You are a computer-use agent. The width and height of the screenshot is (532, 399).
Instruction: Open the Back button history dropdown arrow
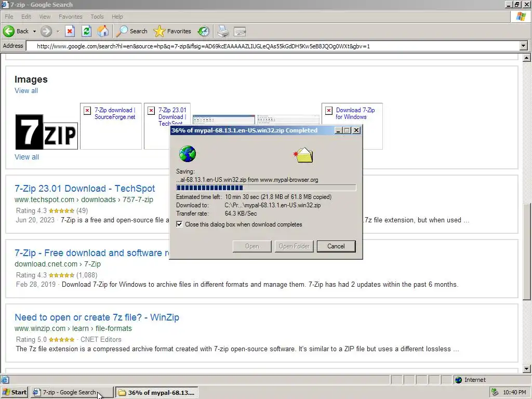click(34, 31)
